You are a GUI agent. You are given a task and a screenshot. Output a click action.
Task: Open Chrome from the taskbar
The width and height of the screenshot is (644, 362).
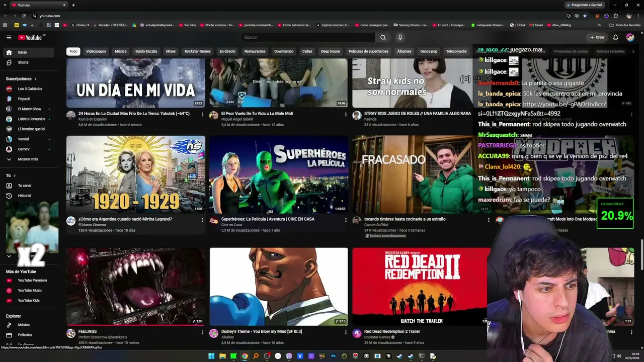click(x=245, y=356)
